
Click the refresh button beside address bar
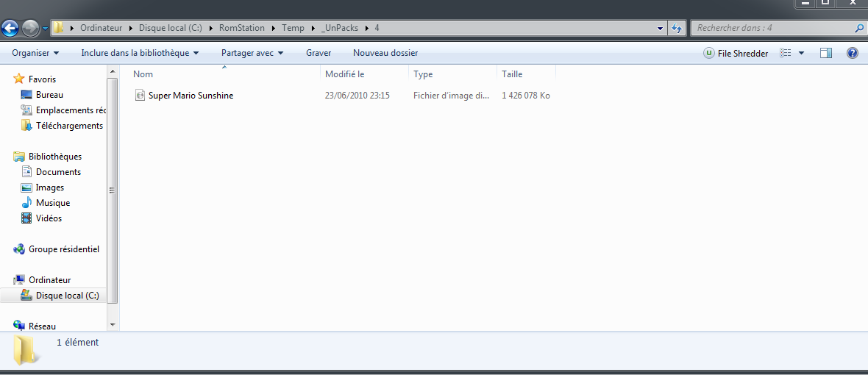[x=677, y=29]
